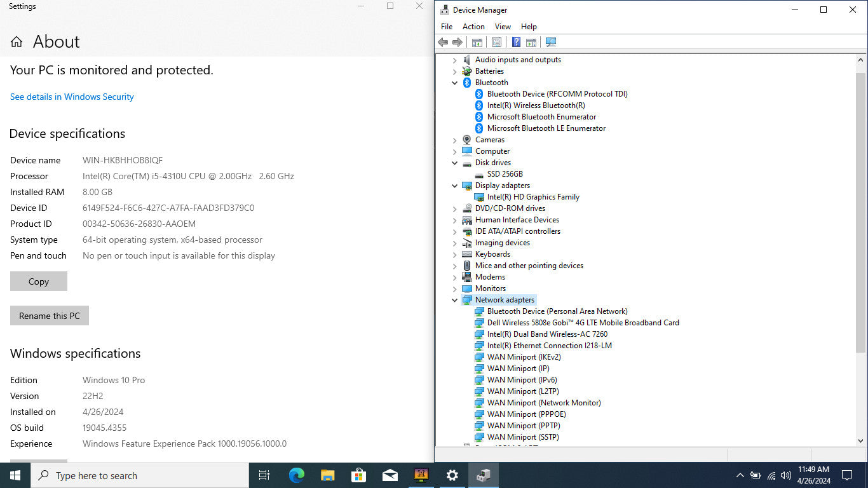This screenshot has height=488, width=868.
Task: Open the notification center icon
Action: [x=847, y=475]
